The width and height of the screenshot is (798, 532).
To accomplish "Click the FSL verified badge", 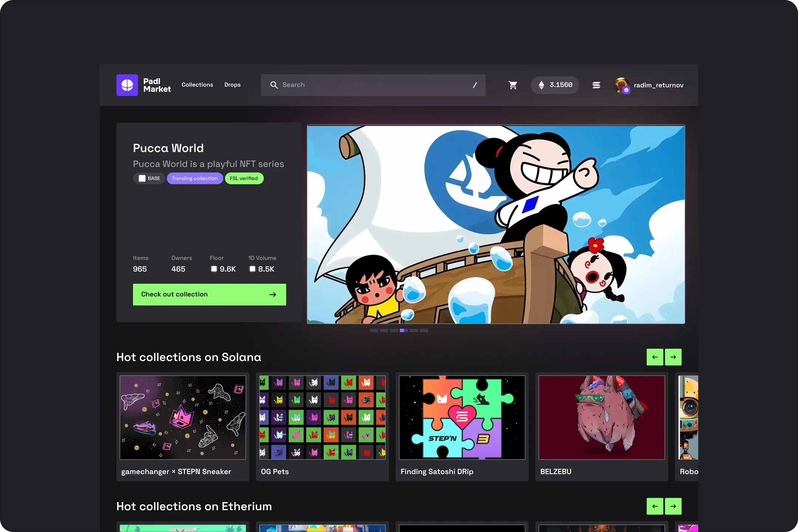I will pyautogui.click(x=244, y=178).
